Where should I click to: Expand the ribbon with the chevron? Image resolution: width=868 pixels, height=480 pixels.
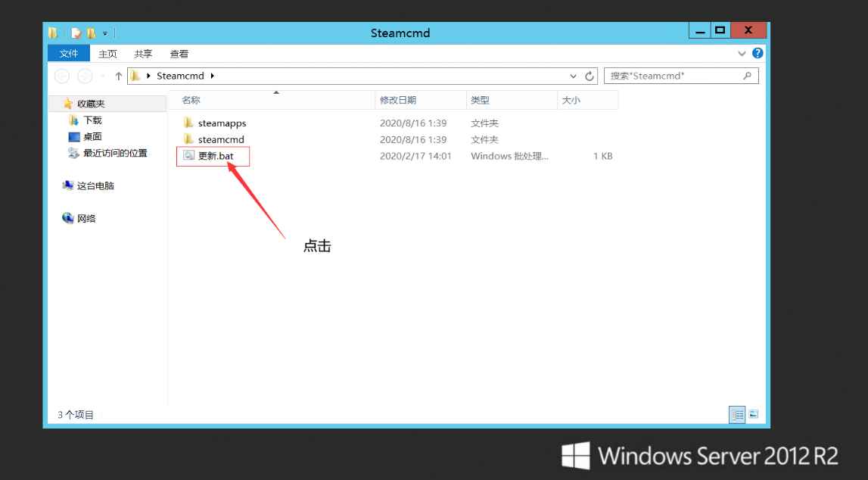[x=741, y=54]
